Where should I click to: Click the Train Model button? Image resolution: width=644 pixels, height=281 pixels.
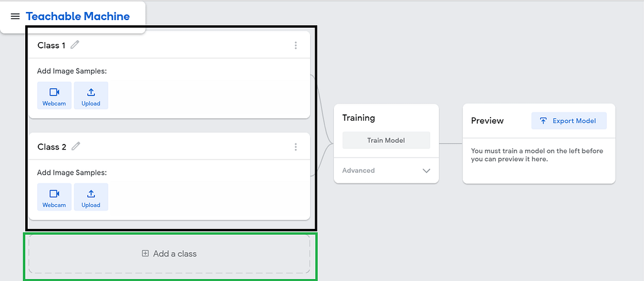[386, 140]
